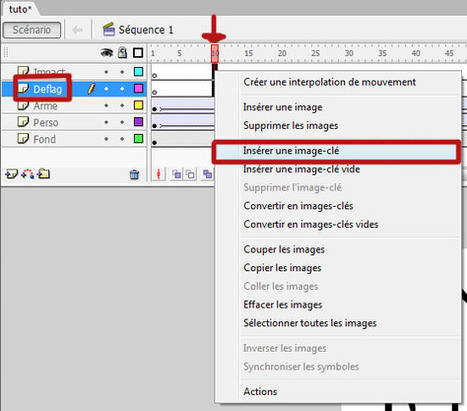Insert a new layer folder
The width and height of the screenshot is (467, 411).
point(44,174)
